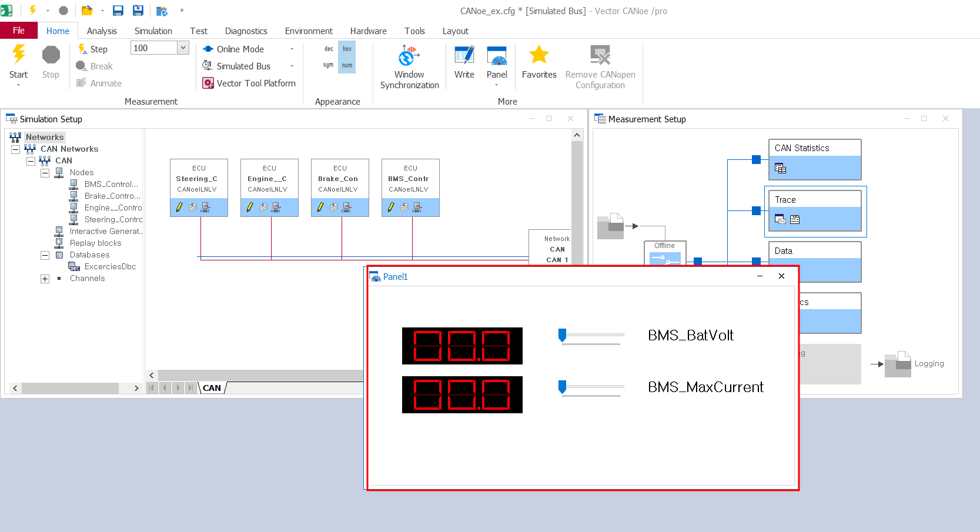Toggle symbolic display with sym
This screenshot has height=532, width=980.
pos(329,65)
